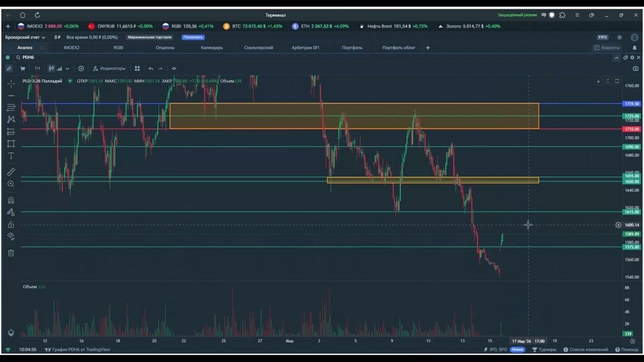The image size is (644, 362).
Task: Switch to Анализ tab
Action: pos(25,48)
